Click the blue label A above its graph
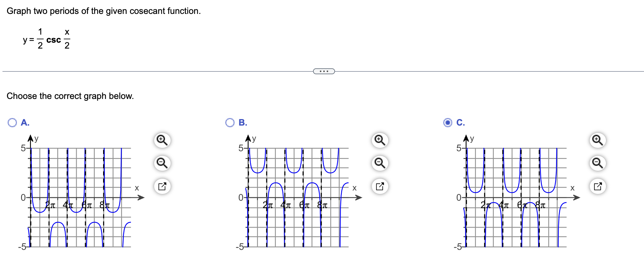Image resolution: width=644 pixels, height=274 pixels. (x=24, y=122)
